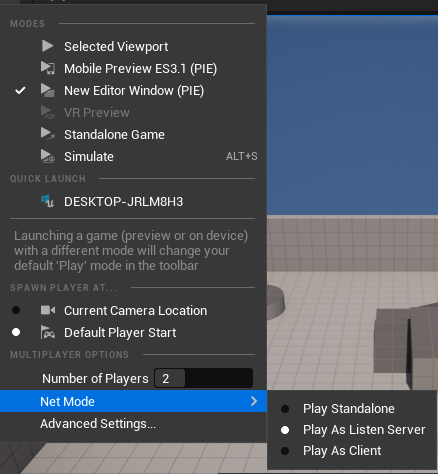Screen dimensions: 438x474
Task: Click the Standalone Game icon
Action: pyautogui.click(x=48, y=134)
